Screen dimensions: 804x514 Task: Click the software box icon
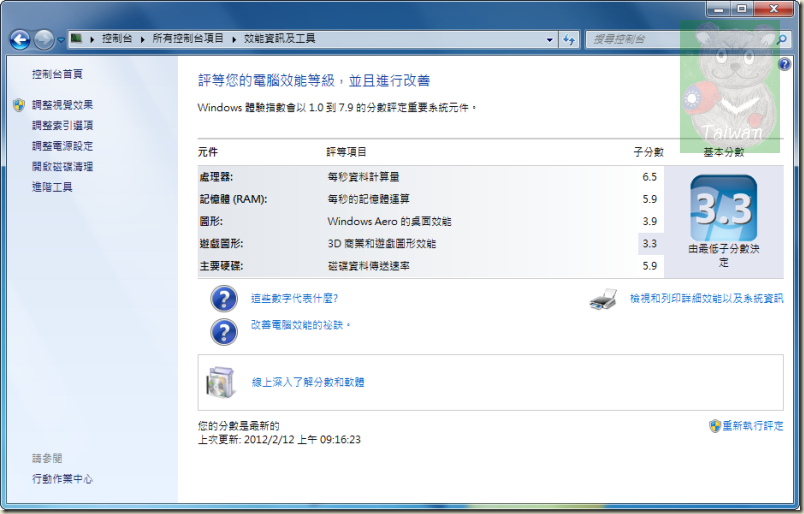[221, 382]
